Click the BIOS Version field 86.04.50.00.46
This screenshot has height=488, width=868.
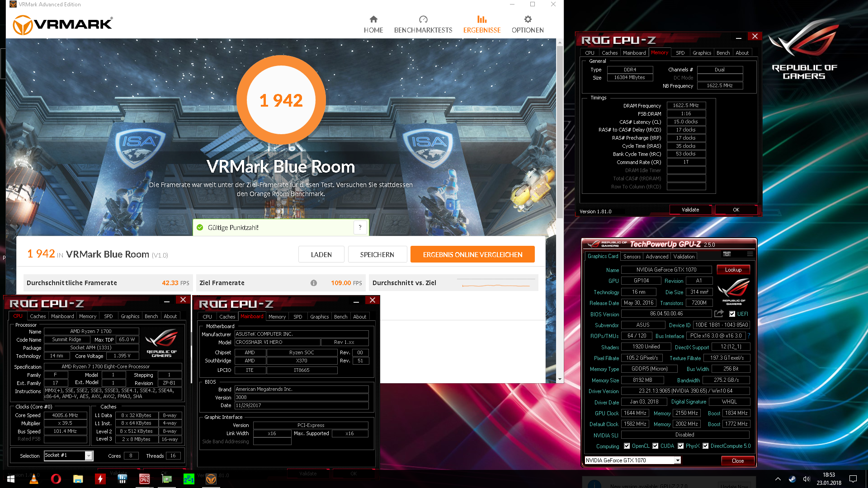[666, 314]
